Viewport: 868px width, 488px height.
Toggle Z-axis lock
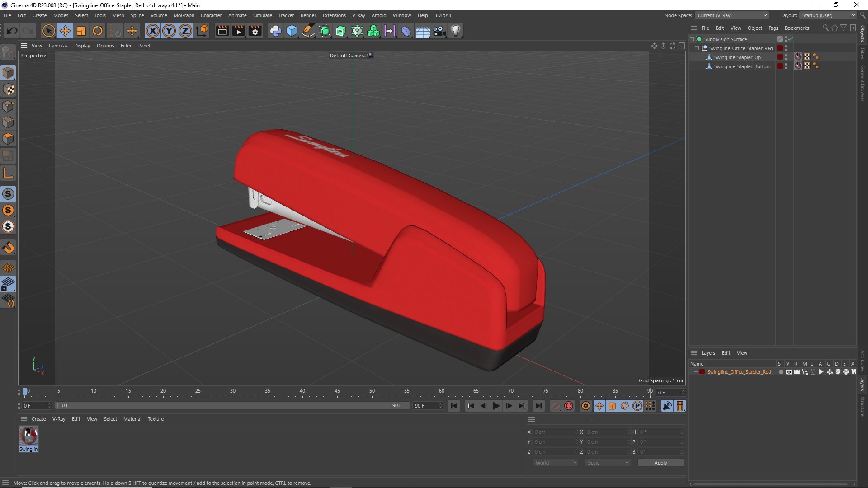(x=185, y=31)
